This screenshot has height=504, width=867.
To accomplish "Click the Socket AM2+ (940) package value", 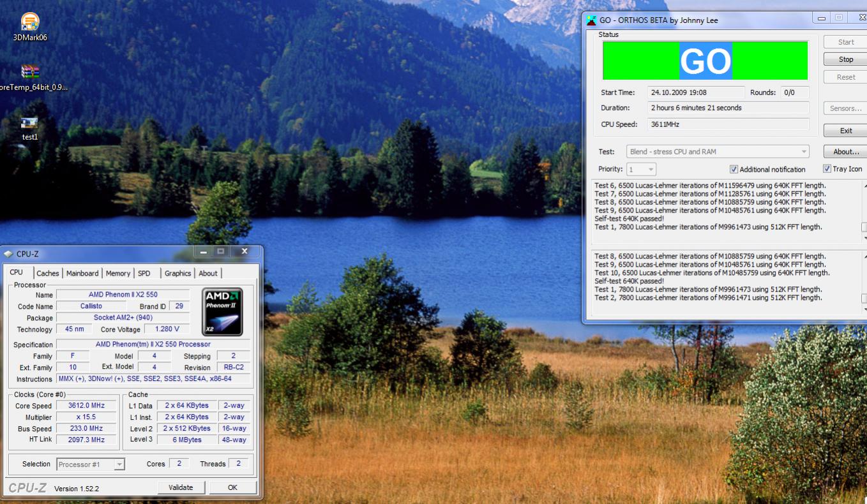I will coord(123,318).
